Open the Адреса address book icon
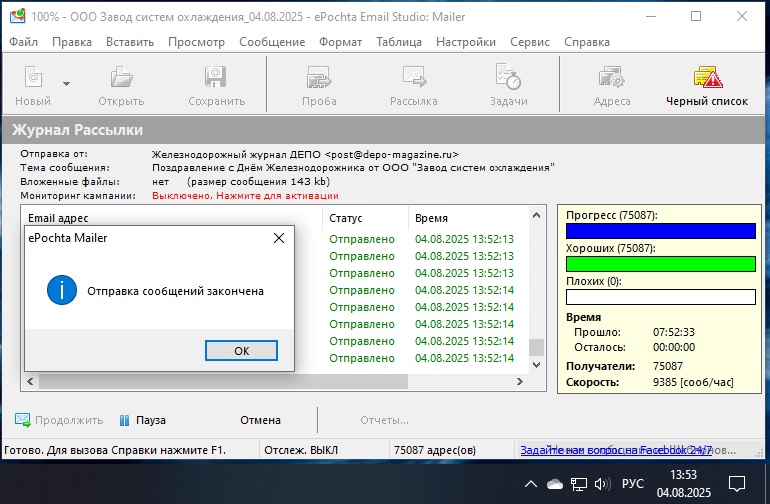The height and width of the screenshot is (504, 770). [611, 77]
